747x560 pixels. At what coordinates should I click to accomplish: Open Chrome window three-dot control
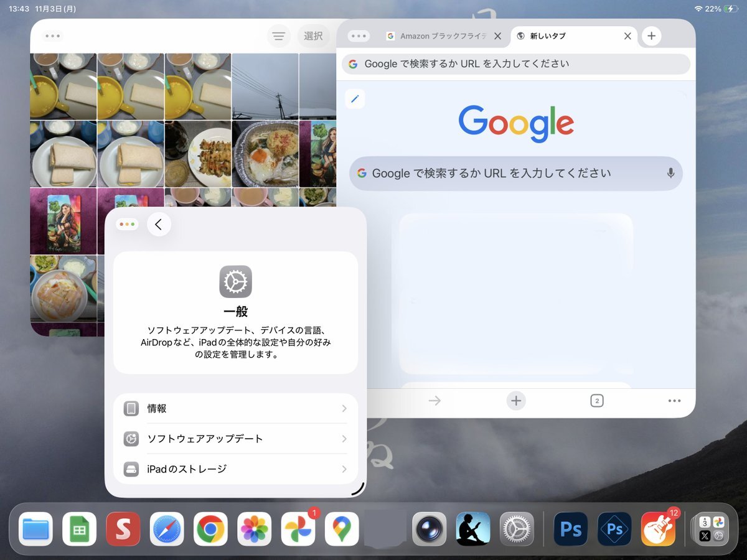pos(359,36)
